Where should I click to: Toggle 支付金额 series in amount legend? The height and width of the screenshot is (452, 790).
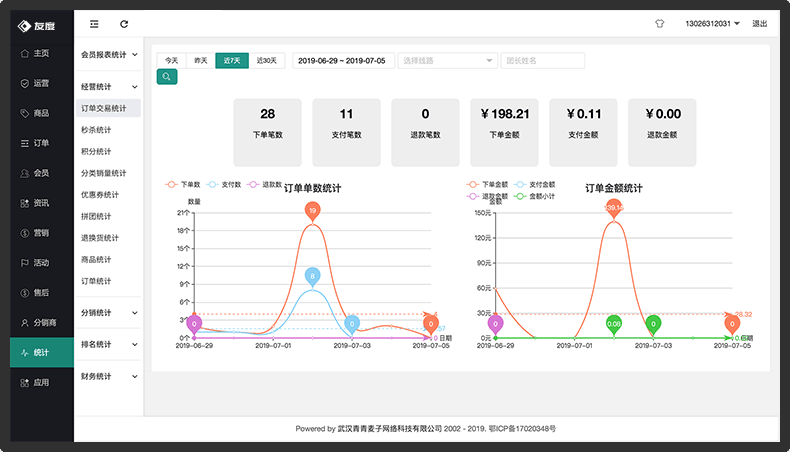[x=535, y=184]
